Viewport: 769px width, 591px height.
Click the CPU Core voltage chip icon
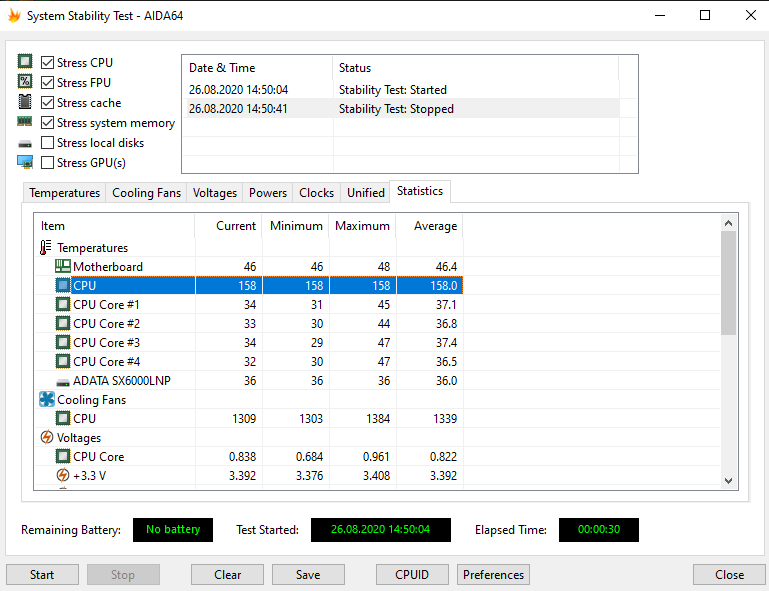pos(63,457)
